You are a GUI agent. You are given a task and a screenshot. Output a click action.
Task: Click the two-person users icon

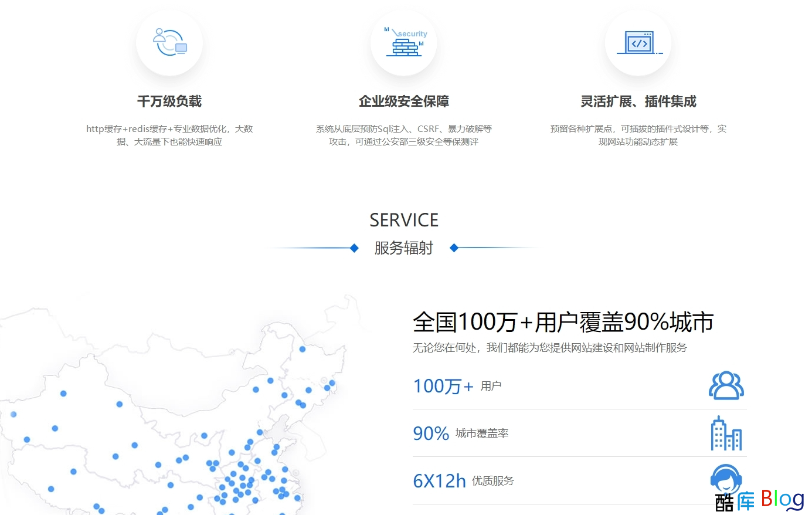(x=726, y=385)
